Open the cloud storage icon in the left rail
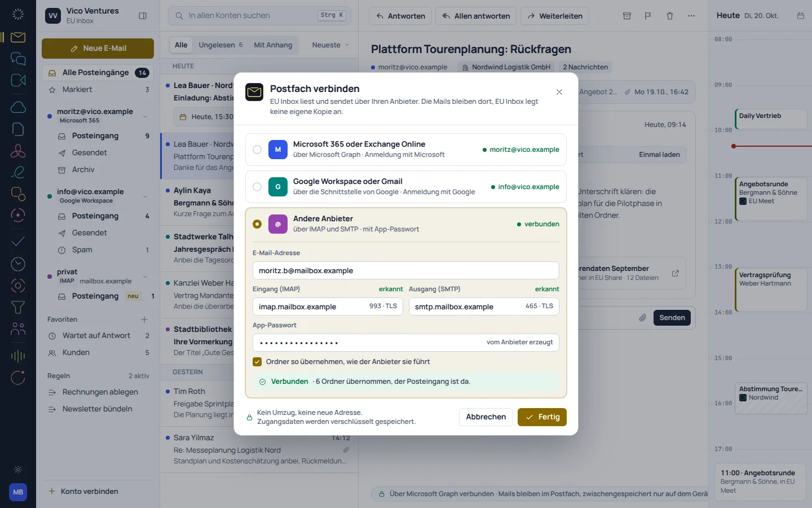Image resolution: width=812 pixels, height=508 pixels. point(18,107)
